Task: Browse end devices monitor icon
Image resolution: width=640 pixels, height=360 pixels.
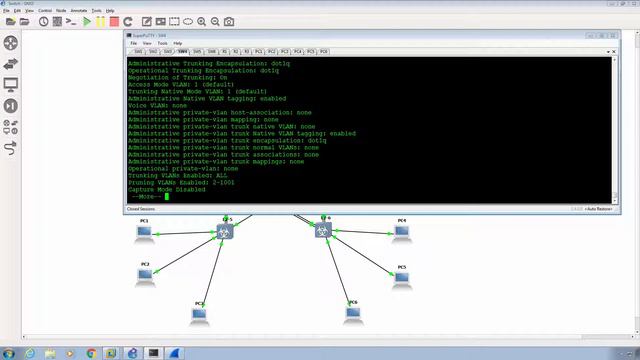Action: click(11, 84)
